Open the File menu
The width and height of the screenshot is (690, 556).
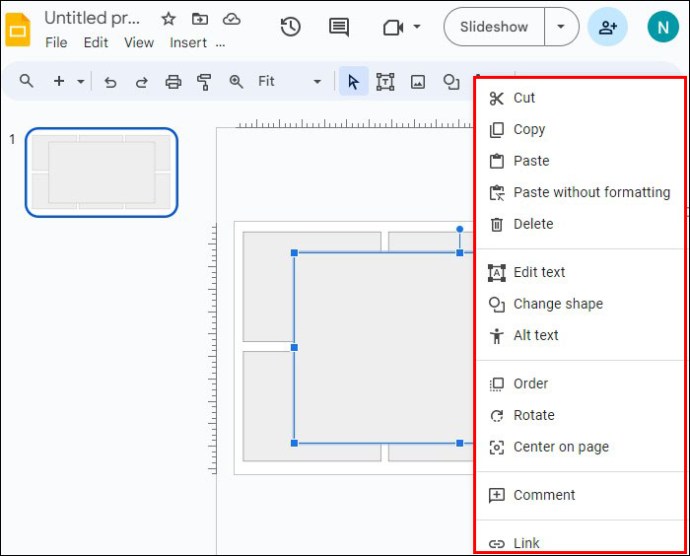[x=56, y=43]
